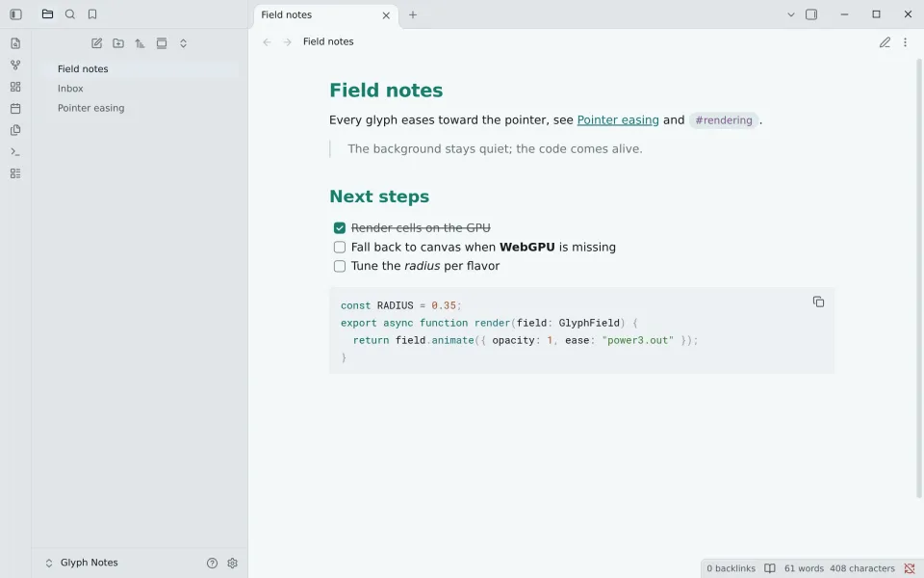Click the quoted background stays quiet text
Screen dimensions: 924x578
click(495, 148)
